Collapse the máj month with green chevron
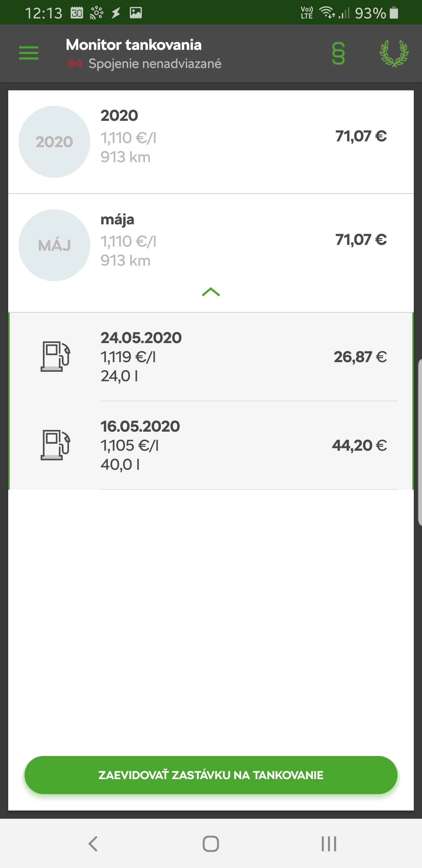 [x=211, y=292]
